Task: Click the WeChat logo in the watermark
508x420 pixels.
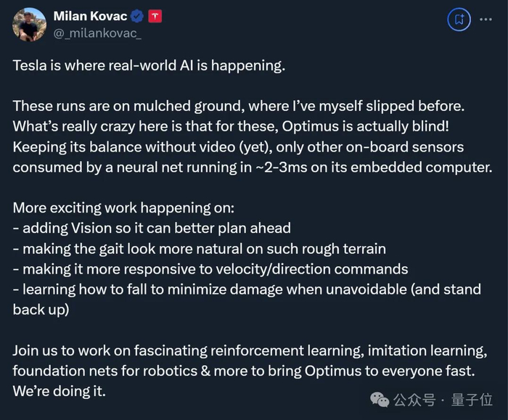Action: [380, 400]
